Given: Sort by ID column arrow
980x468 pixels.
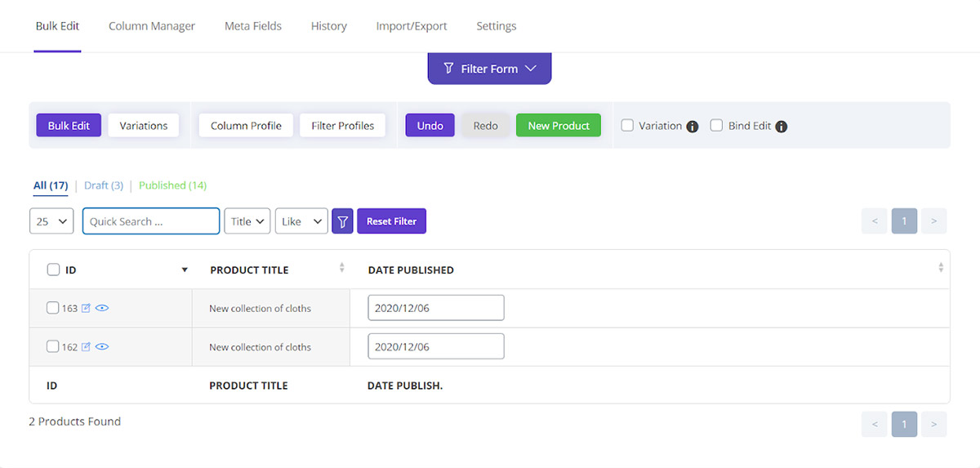Looking at the screenshot, I should coord(185,270).
